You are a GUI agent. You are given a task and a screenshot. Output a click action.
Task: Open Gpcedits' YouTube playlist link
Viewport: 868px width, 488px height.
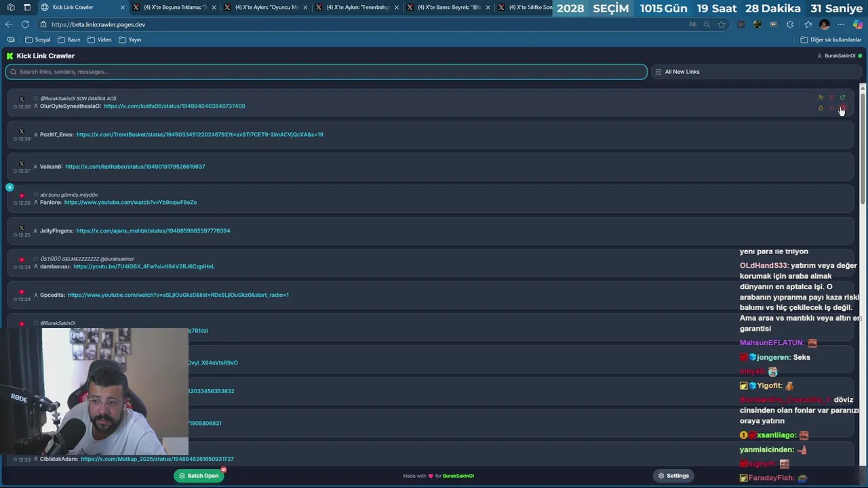tap(178, 296)
